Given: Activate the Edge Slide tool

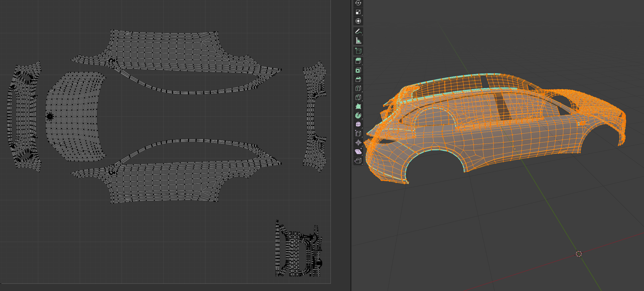Looking at the screenshot, I should [358, 134].
